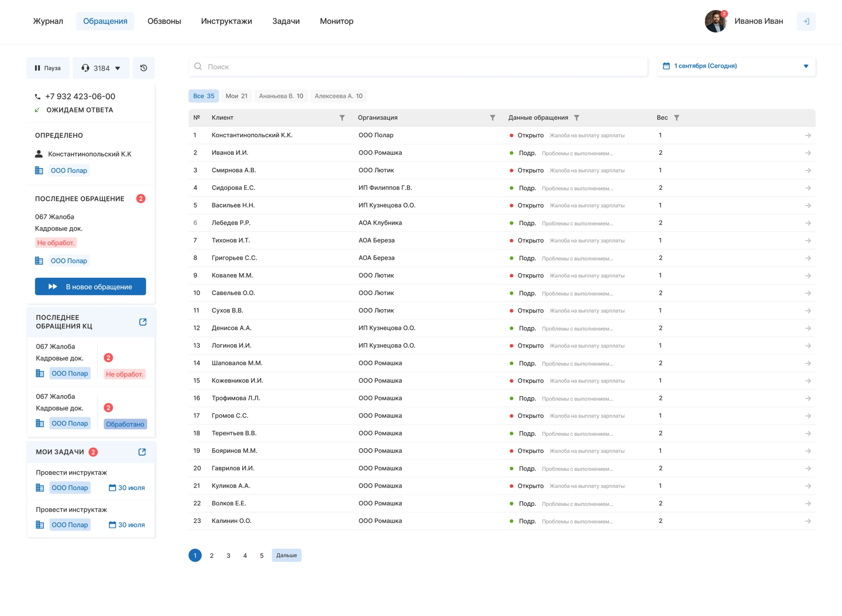842x616 pixels.
Task: Click the call history icon
Action: pyautogui.click(x=144, y=68)
